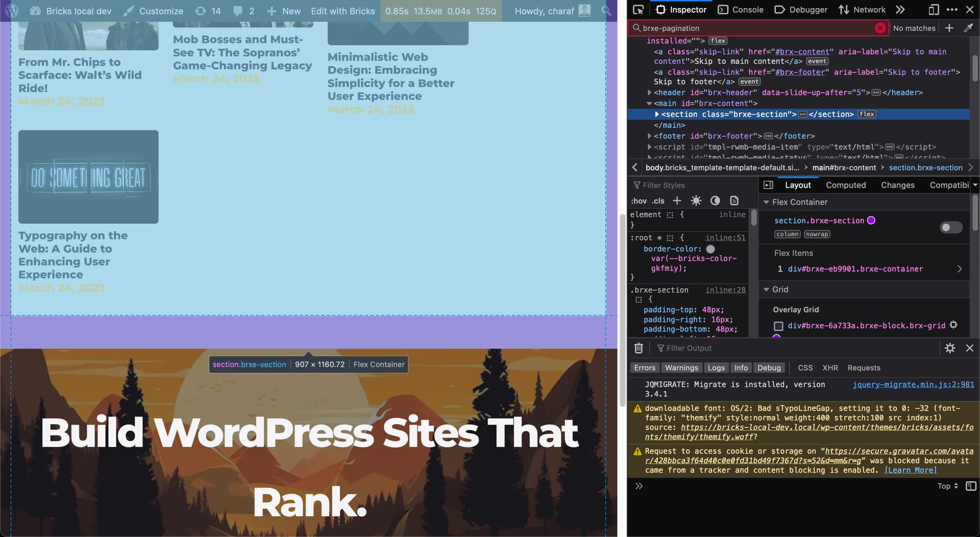Expand the footer brx-footer node
This screenshot has width=980, height=537.
point(649,136)
